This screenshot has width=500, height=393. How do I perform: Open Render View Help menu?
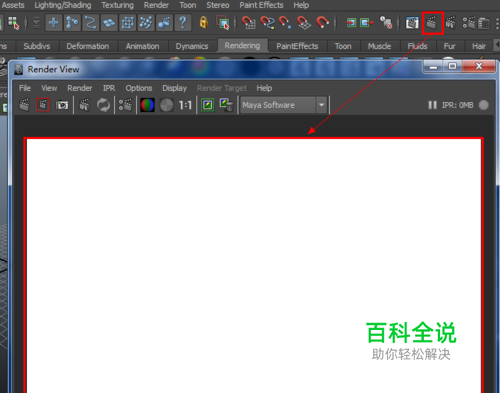tap(264, 88)
